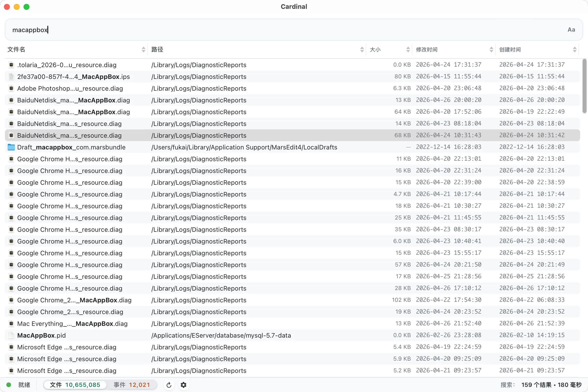Click the 大小 column header label
Image resolution: width=588 pixels, height=392 pixels.
coord(375,50)
